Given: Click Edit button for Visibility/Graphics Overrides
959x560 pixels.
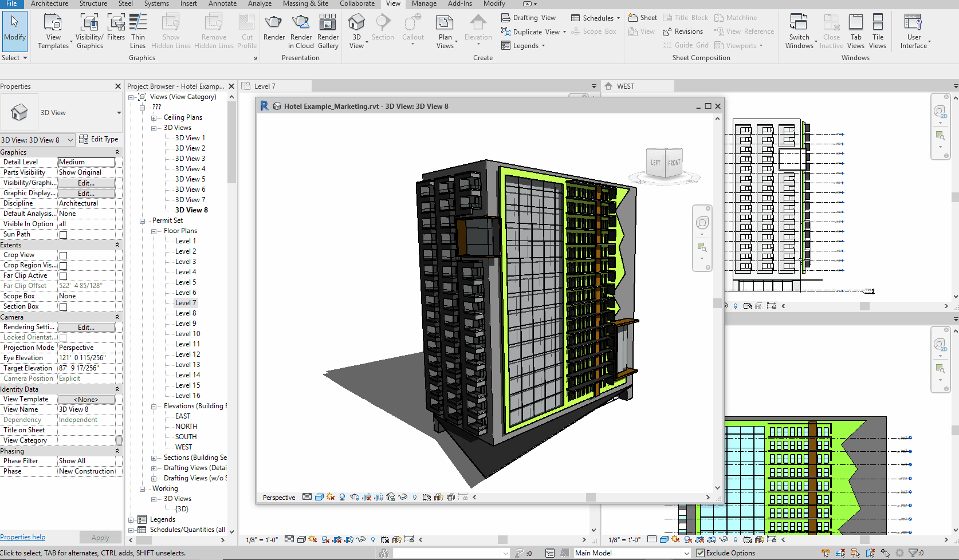Looking at the screenshot, I should pyautogui.click(x=86, y=183).
